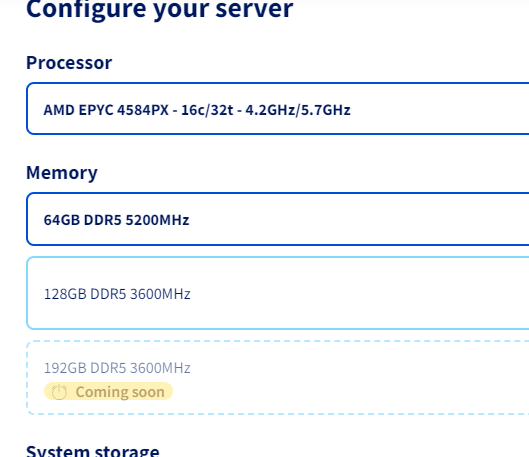
Task: Click the Coming soon text in badge
Action: coord(120,392)
